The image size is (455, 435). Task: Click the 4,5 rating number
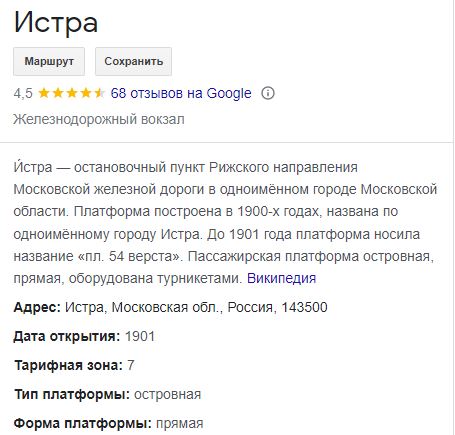(23, 93)
